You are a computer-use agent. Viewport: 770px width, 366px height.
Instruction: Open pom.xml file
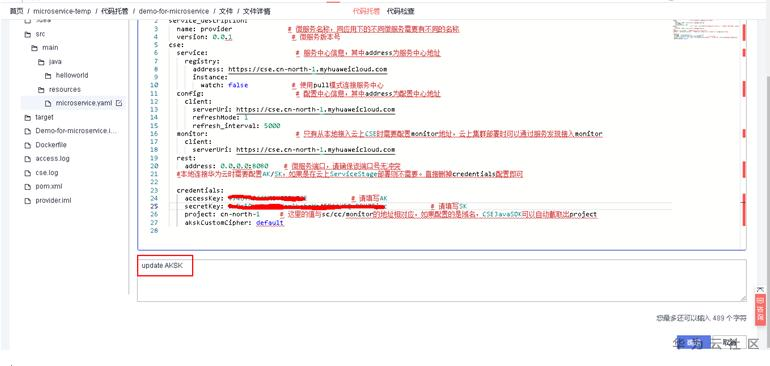tap(49, 186)
